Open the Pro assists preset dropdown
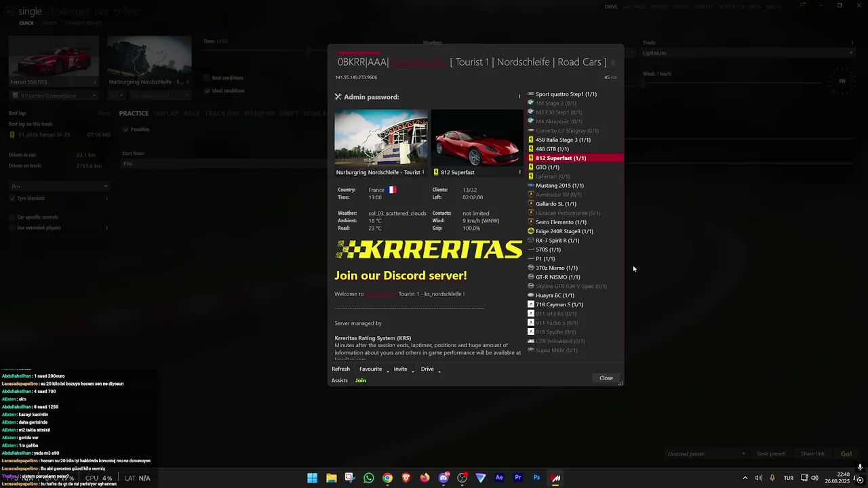This screenshot has height=488, width=868. coord(59,186)
